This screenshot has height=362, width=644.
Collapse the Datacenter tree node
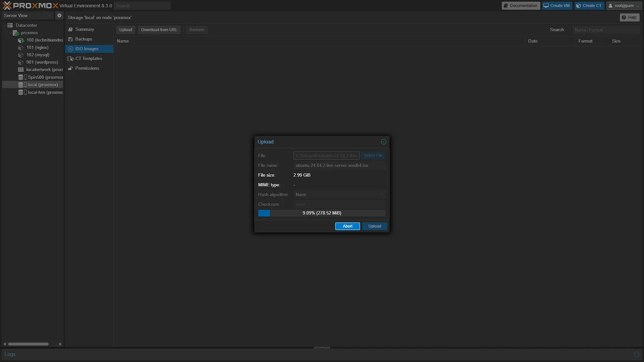5,25
